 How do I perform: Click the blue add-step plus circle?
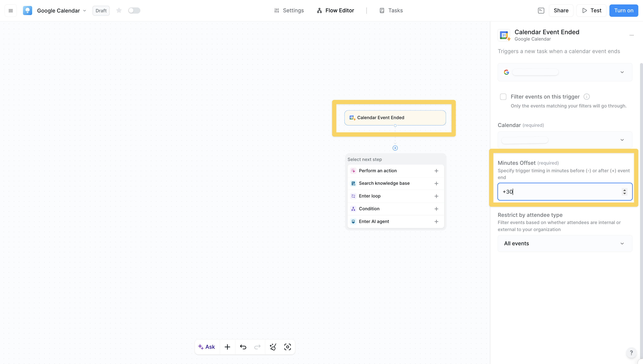395,148
